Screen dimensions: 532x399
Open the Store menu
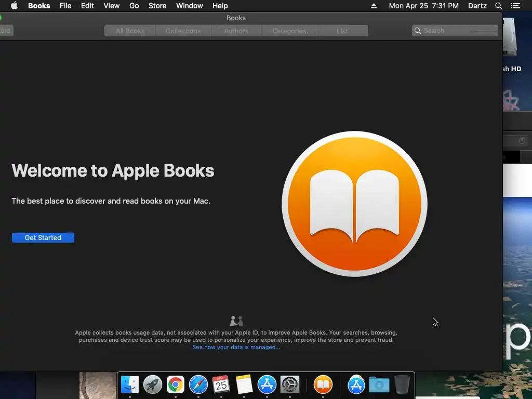tap(157, 6)
